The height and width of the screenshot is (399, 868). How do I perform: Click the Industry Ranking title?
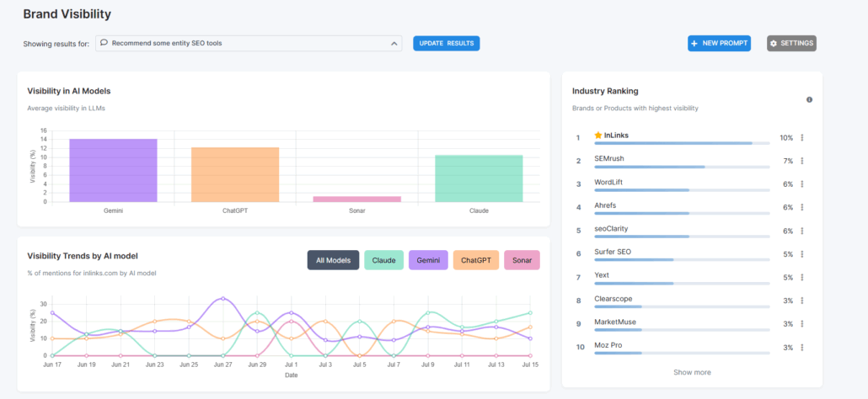tap(605, 91)
